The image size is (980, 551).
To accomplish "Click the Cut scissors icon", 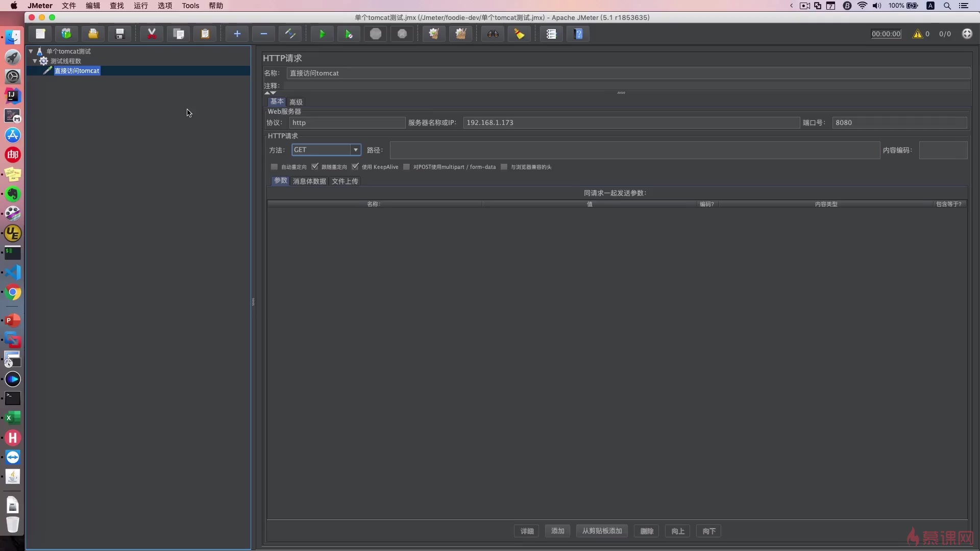I will 152,34.
